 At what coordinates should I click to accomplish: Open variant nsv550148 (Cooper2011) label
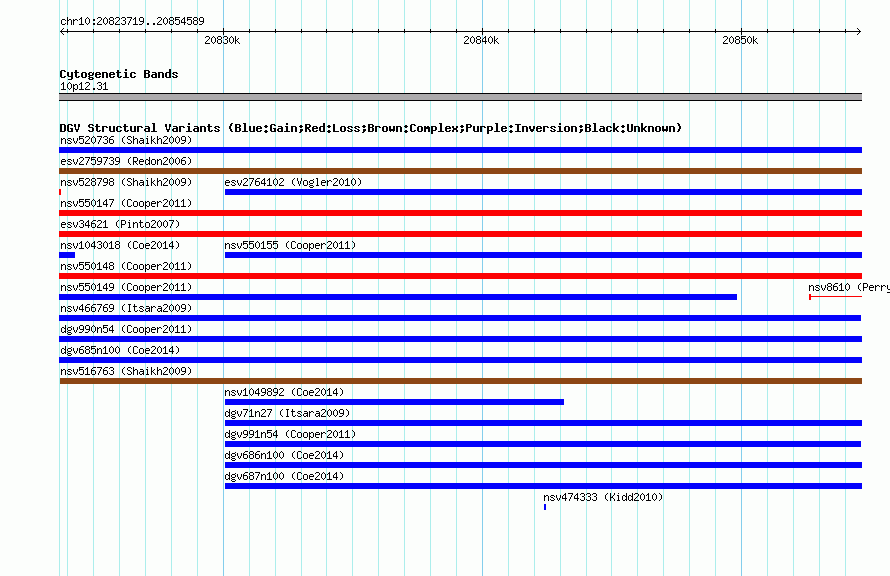(x=126, y=266)
